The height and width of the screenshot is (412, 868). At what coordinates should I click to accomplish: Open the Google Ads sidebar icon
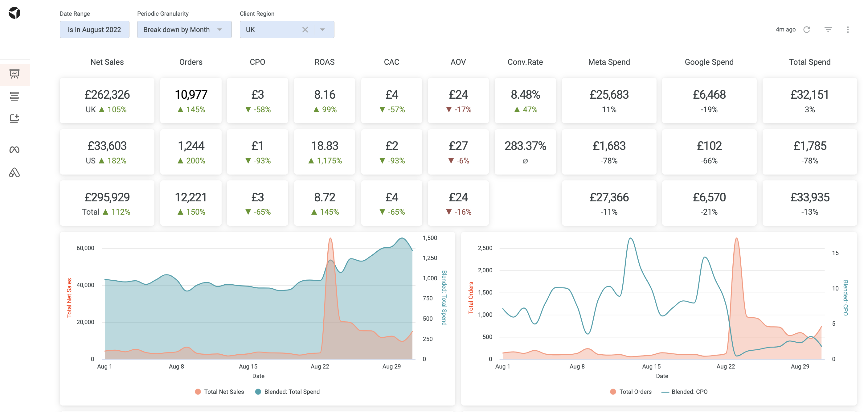(x=14, y=173)
